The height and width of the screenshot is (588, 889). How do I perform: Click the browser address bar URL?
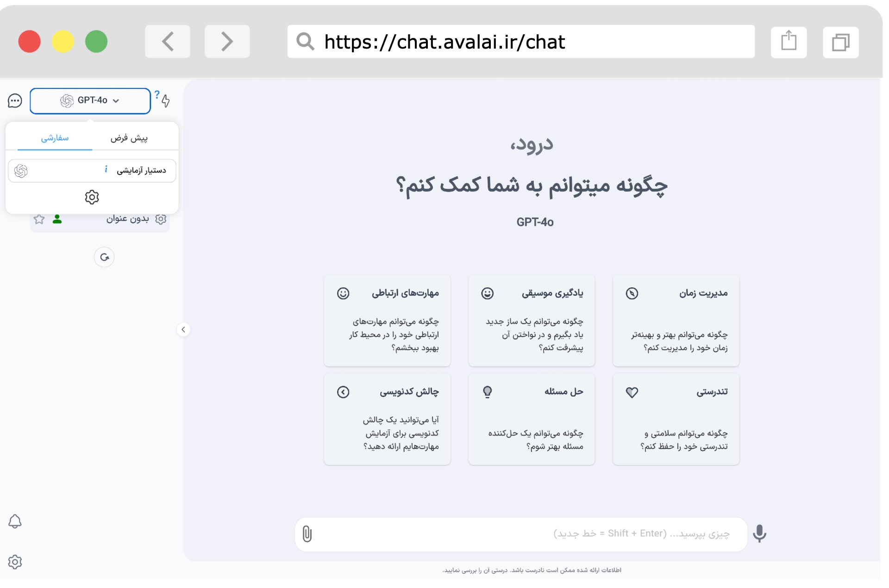[x=444, y=42]
